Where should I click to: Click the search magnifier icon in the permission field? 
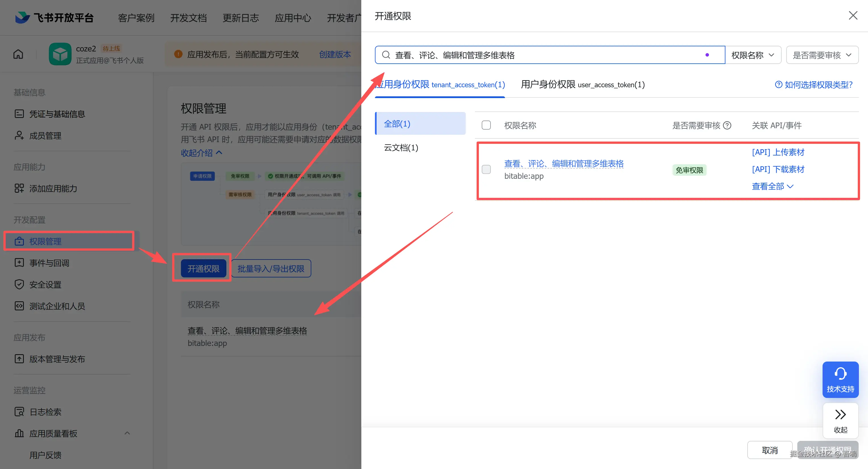(x=386, y=55)
